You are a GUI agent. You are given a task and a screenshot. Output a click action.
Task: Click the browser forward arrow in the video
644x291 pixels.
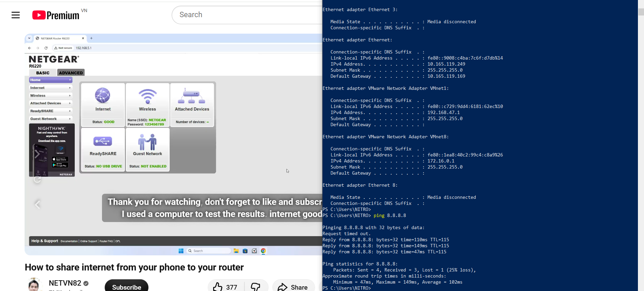(x=38, y=48)
